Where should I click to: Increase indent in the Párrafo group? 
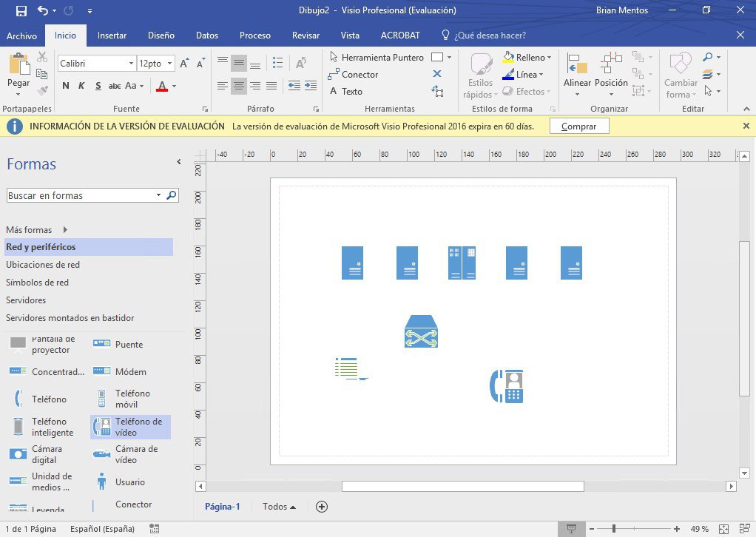(x=311, y=86)
